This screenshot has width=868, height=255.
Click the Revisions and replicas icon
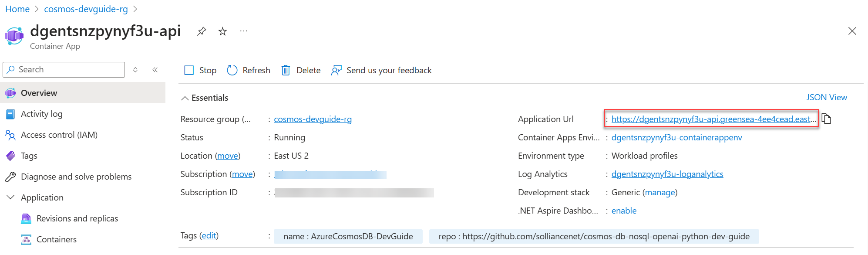[x=26, y=218]
